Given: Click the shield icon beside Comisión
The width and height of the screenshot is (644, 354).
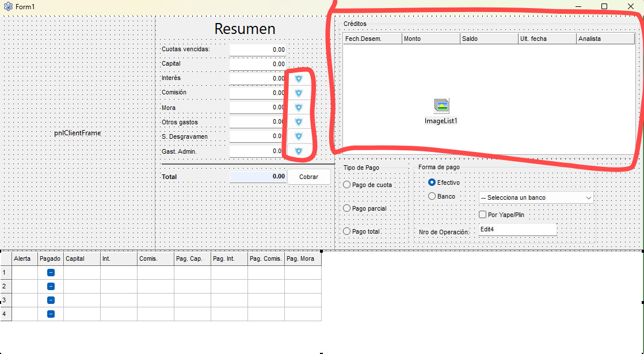Looking at the screenshot, I should (x=298, y=93).
